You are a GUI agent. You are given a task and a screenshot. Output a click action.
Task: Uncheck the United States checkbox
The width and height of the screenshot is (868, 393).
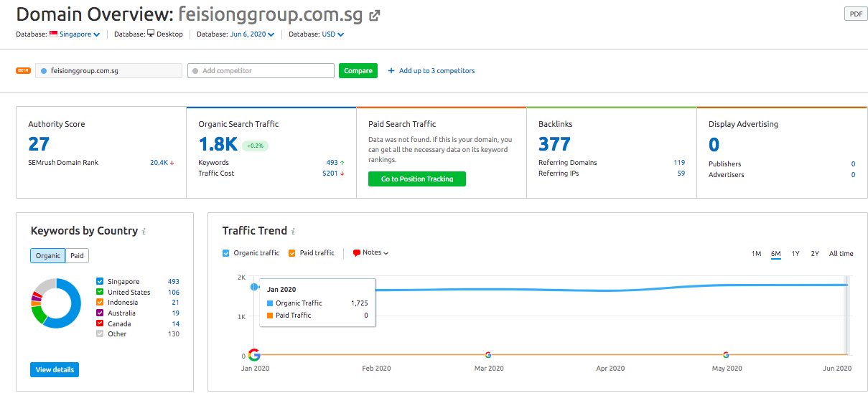pos(100,292)
